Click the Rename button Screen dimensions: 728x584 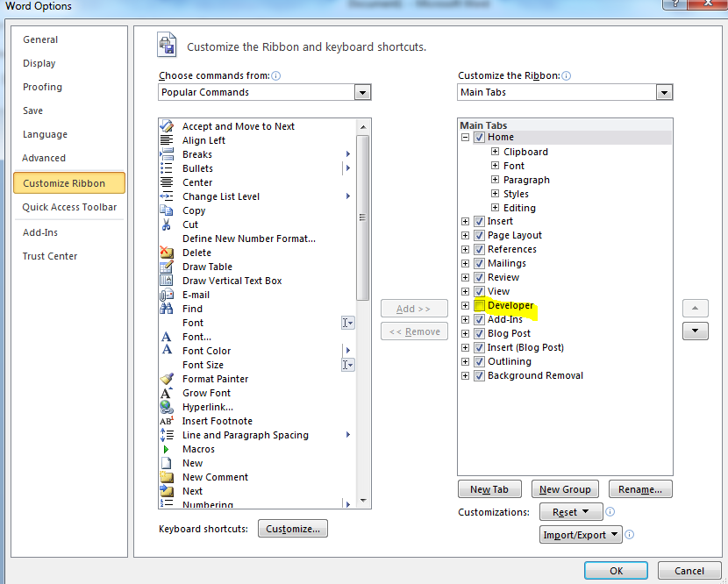pos(640,488)
